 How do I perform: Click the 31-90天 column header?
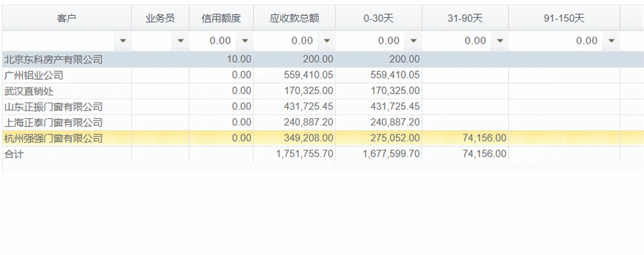pos(465,18)
